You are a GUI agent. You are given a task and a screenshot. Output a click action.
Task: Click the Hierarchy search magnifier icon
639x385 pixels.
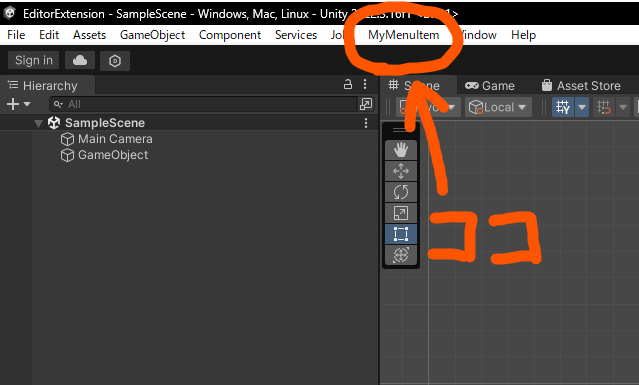click(x=58, y=104)
